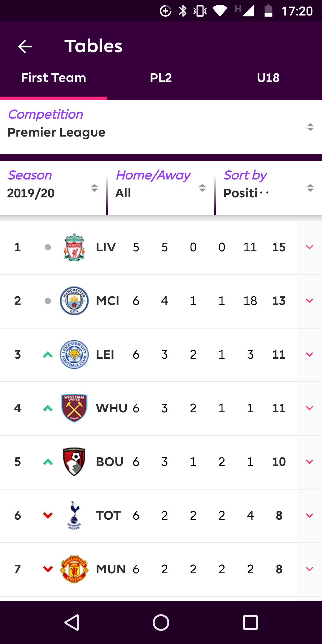Open the Sort by dropdown
322x644 pixels.
[x=268, y=188]
